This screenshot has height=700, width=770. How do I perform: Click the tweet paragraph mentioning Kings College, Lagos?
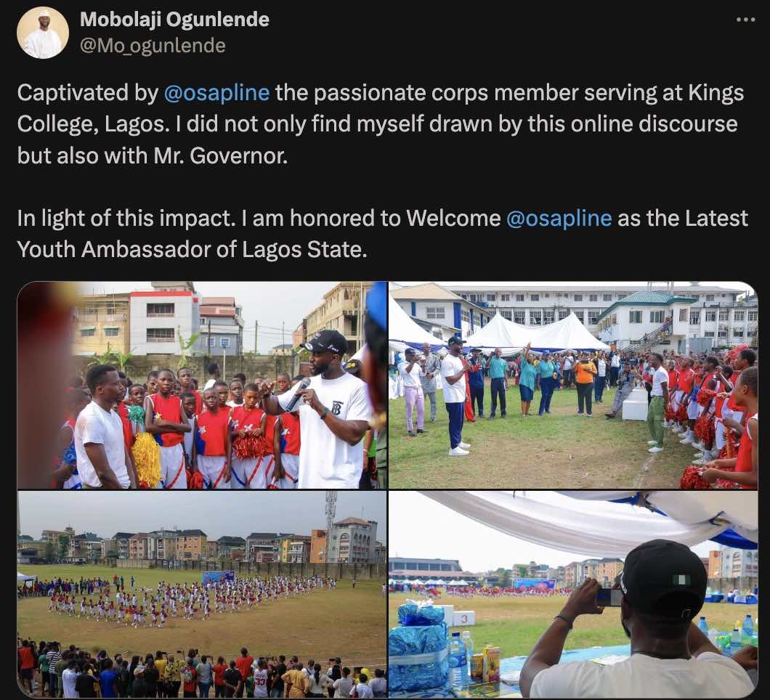(381, 124)
